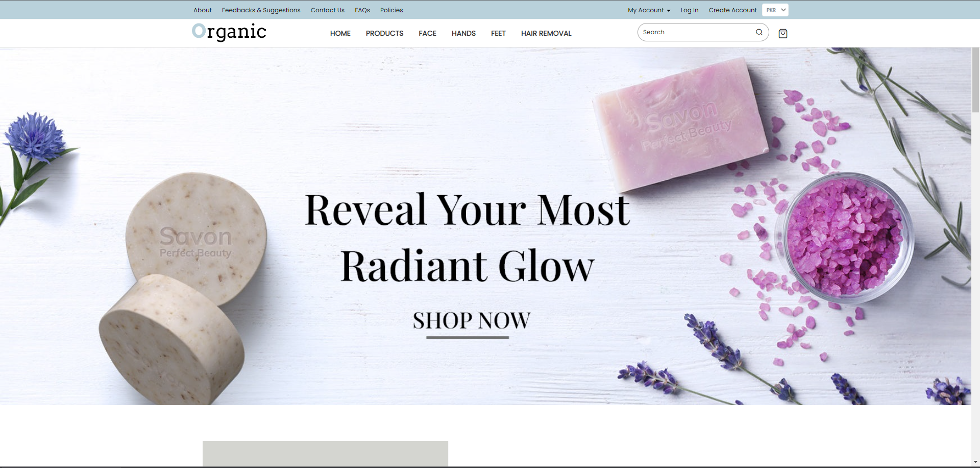980x468 pixels.
Task: Open HAIR REMOVAL category
Action: (546, 34)
